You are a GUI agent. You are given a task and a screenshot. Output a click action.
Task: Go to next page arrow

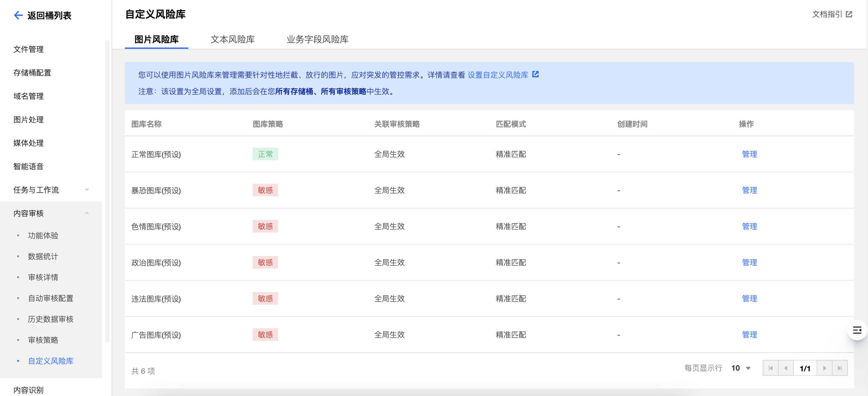point(824,368)
